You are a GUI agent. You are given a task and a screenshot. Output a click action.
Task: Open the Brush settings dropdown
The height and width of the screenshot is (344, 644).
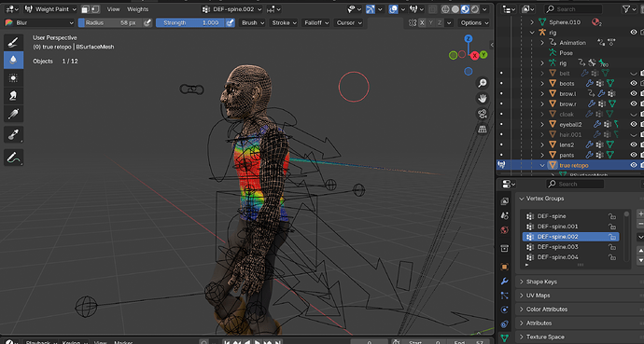click(x=253, y=23)
